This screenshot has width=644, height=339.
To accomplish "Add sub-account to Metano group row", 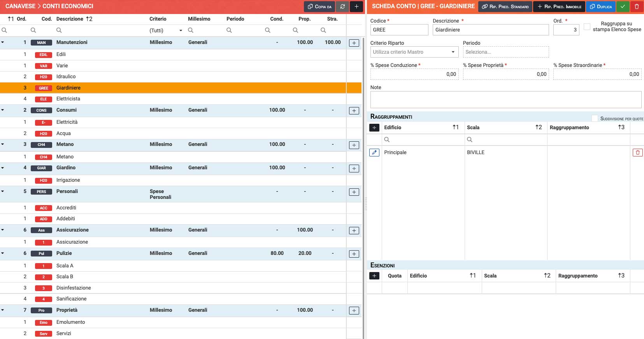I will click(354, 145).
